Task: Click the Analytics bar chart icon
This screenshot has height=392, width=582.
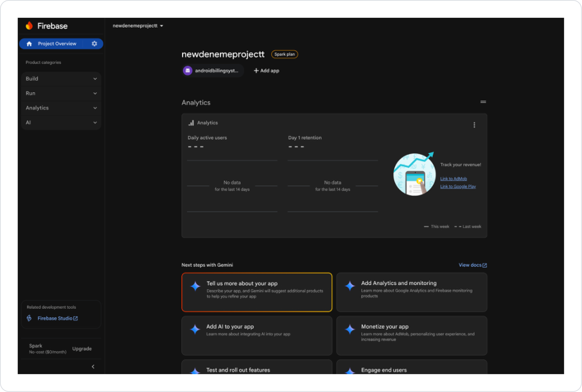Action: coord(191,123)
